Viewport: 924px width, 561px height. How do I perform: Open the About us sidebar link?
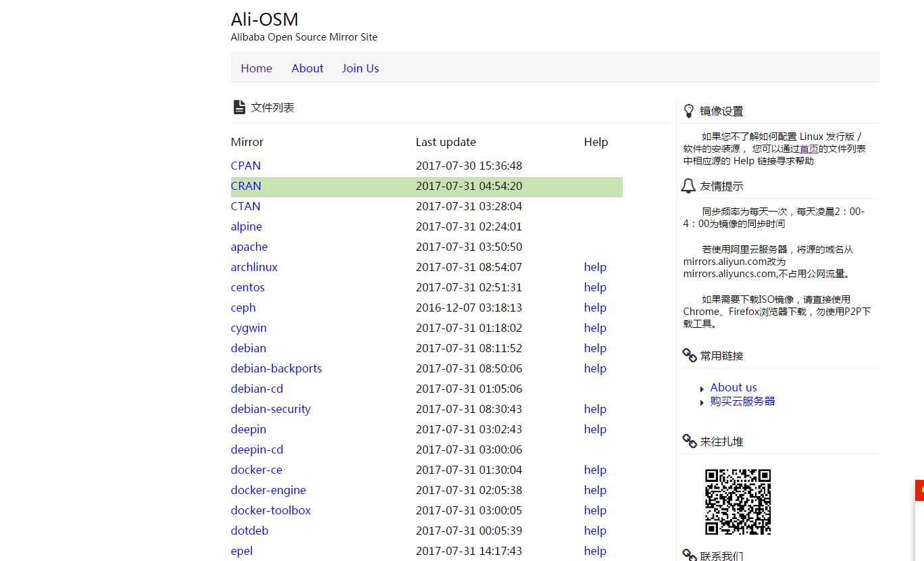734,387
